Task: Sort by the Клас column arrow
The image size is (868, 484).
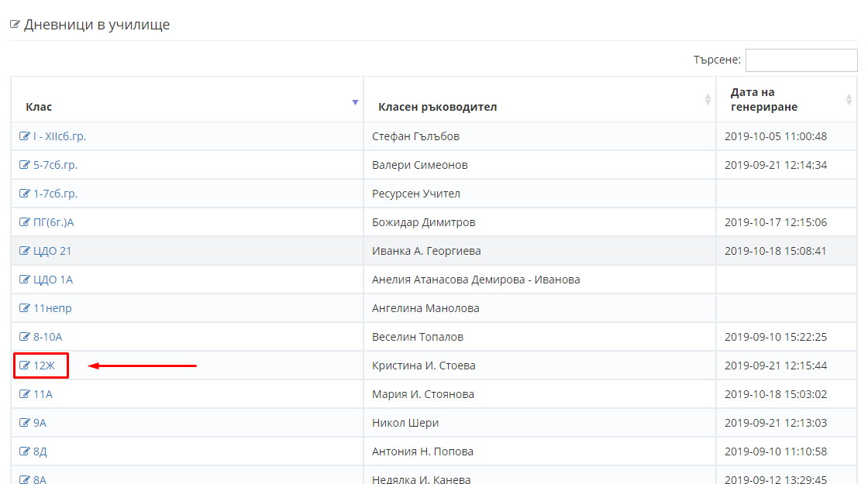Action: click(356, 102)
